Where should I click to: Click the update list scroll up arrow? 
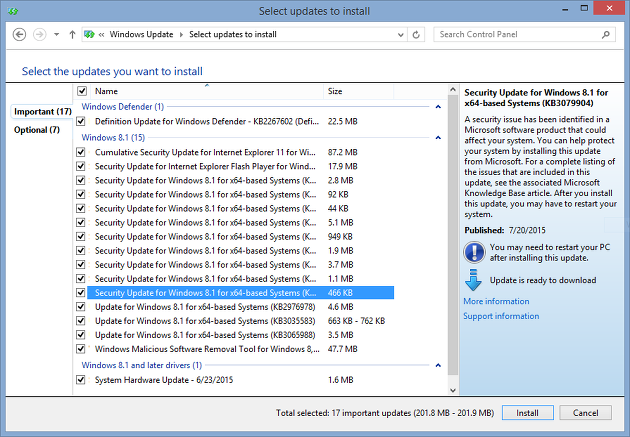pos(453,90)
